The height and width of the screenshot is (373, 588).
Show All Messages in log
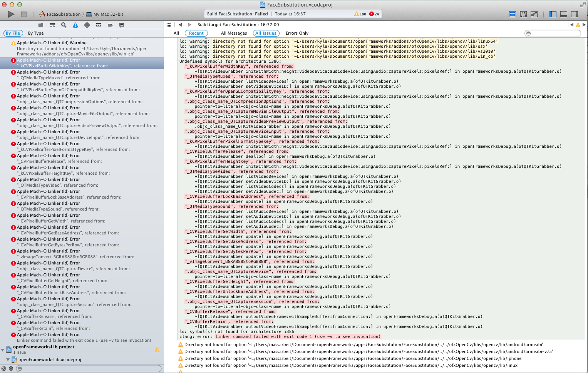tap(234, 33)
